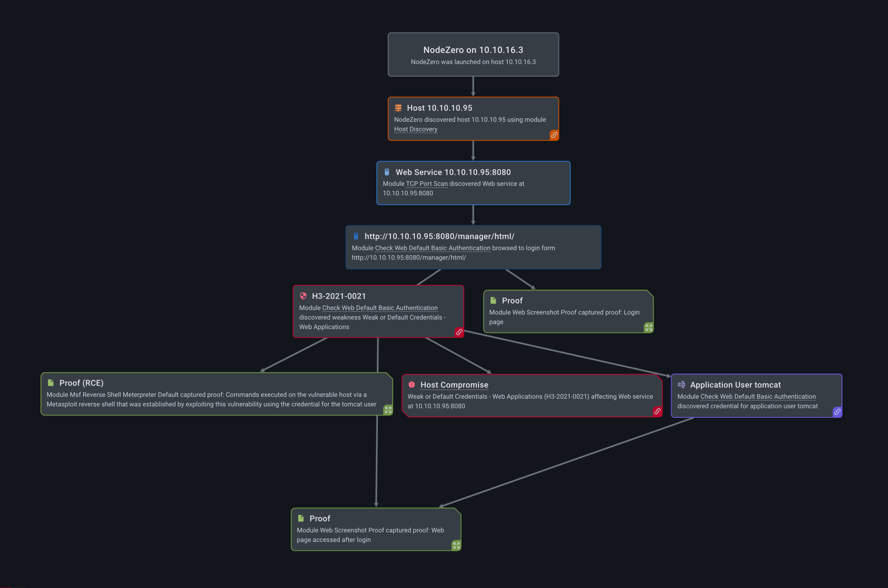Click the Host Compromise burst icon
Screen dimensions: 888x588
pyautogui.click(x=412, y=384)
